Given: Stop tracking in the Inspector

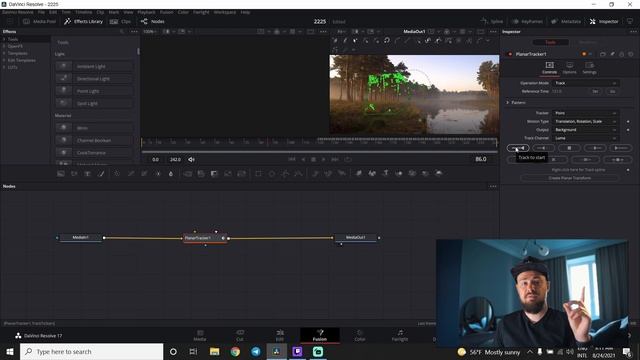Looking at the screenshot, I should (x=569, y=148).
